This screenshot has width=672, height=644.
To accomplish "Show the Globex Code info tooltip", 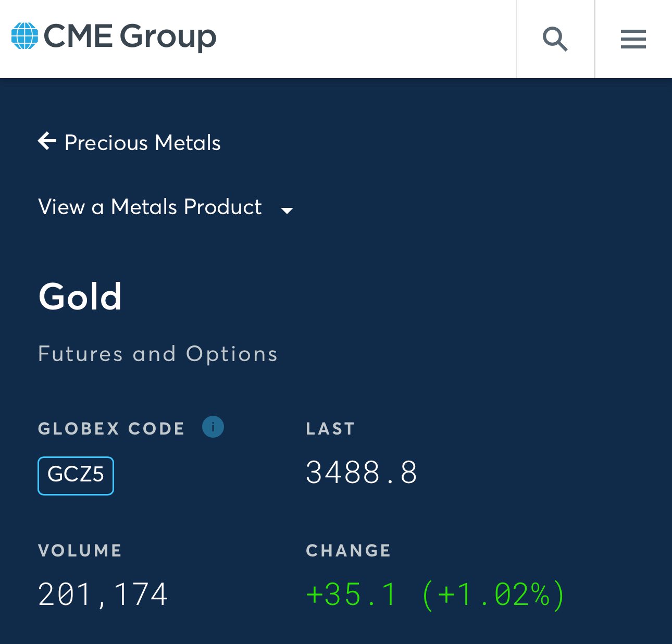I will click(x=213, y=427).
